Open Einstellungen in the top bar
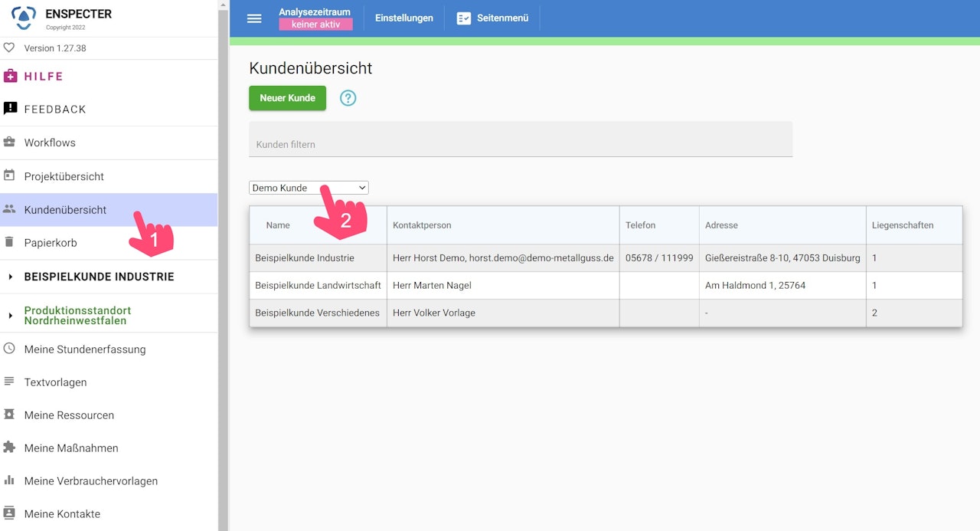This screenshot has width=980, height=531. 403,18
